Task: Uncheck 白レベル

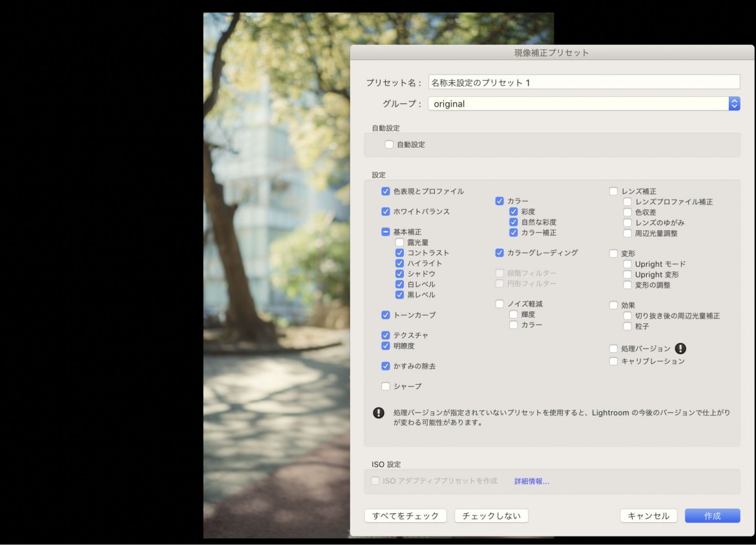Action: pos(399,284)
